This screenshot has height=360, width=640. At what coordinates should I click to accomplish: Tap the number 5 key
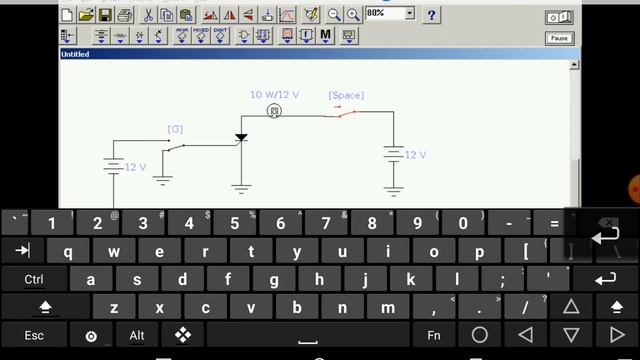235,223
